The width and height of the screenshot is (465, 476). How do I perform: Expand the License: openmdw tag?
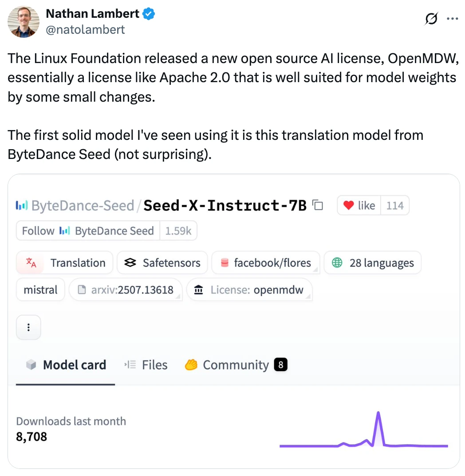point(249,290)
